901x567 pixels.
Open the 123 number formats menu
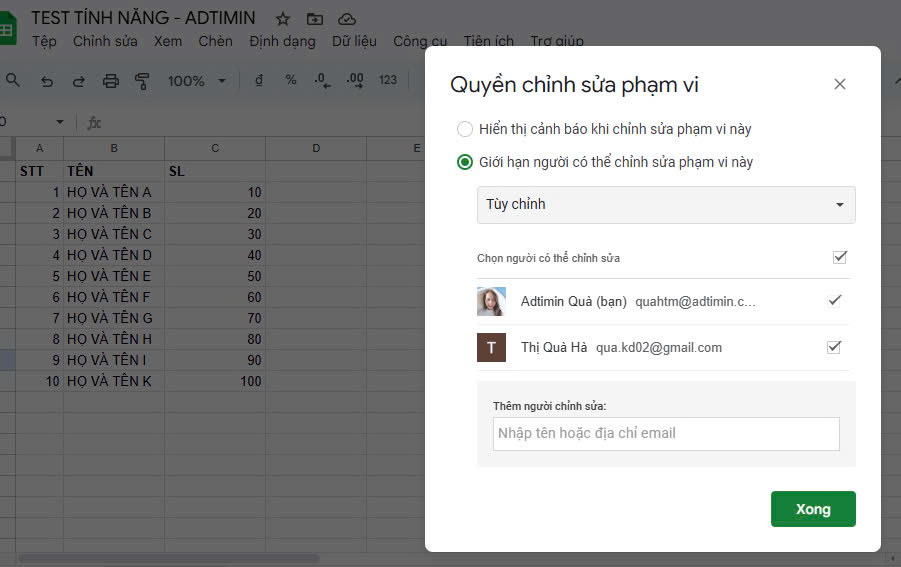(388, 80)
